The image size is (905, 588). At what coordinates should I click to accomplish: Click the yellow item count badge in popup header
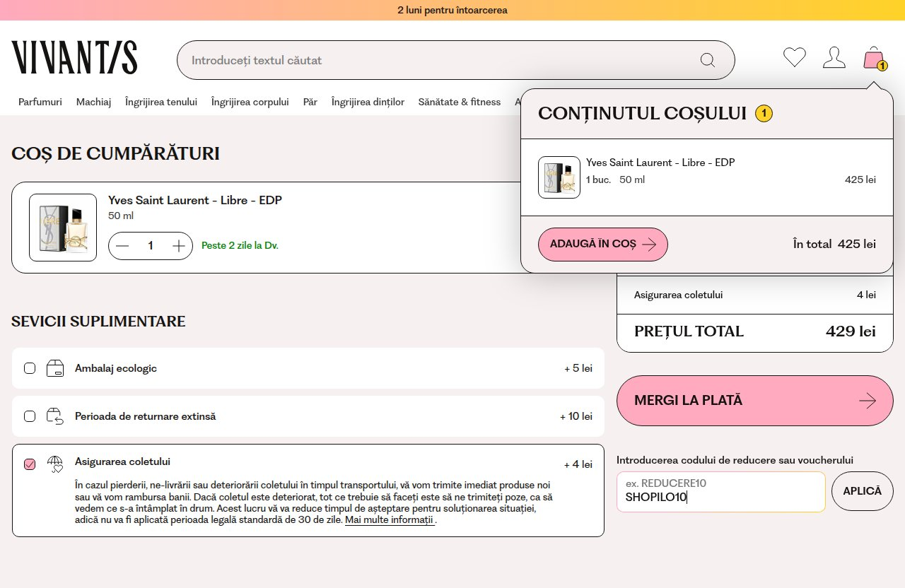(x=764, y=114)
